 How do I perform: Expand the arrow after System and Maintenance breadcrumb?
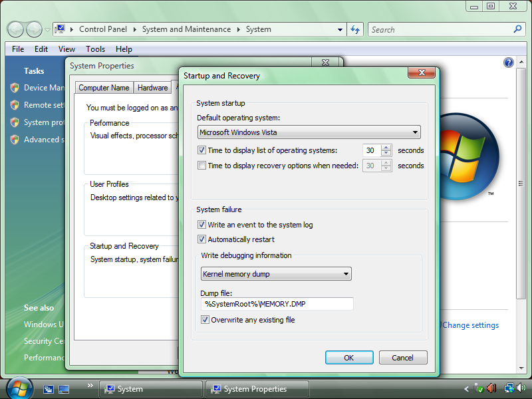click(239, 29)
